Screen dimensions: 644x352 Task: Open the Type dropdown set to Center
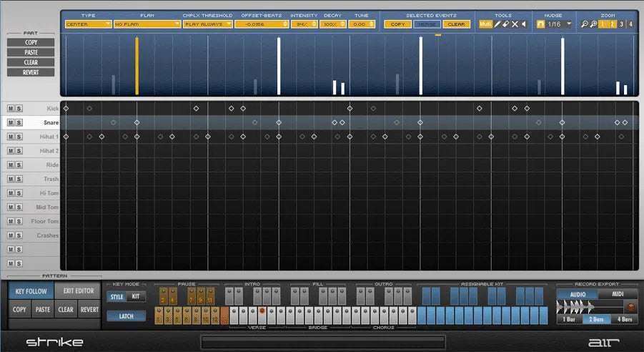(88, 24)
